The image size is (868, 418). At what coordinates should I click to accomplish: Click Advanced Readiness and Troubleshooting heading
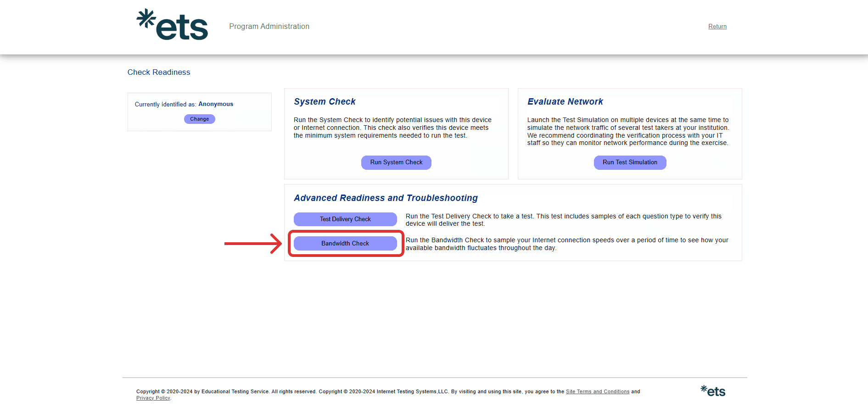point(386,198)
